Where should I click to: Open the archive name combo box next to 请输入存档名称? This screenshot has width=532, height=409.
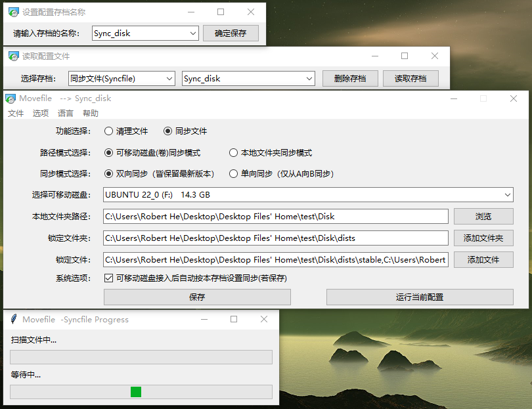pyautogui.click(x=194, y=33)
